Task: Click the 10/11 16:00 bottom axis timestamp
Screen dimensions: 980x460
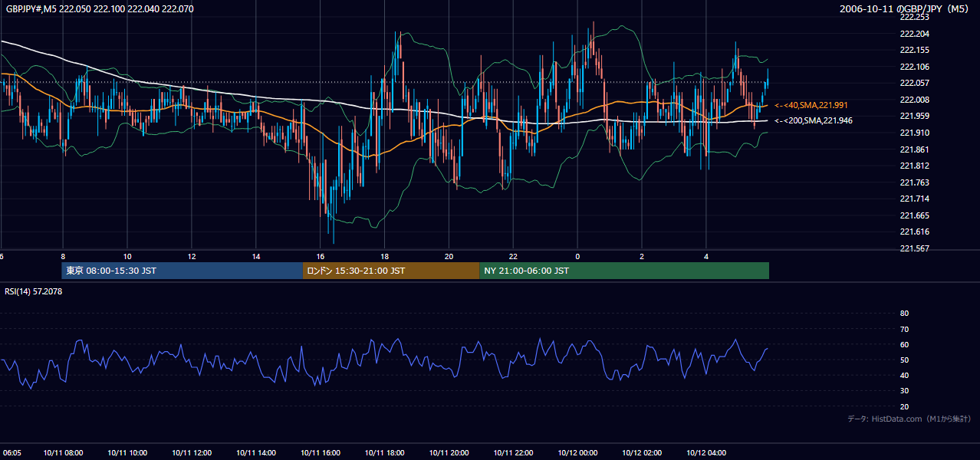Action: 321,452
